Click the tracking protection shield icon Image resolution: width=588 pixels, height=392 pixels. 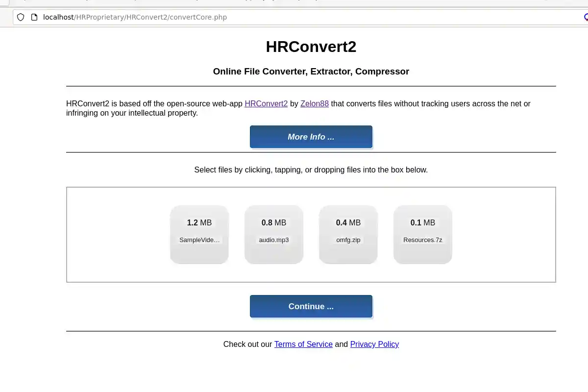tap(20, 17)
